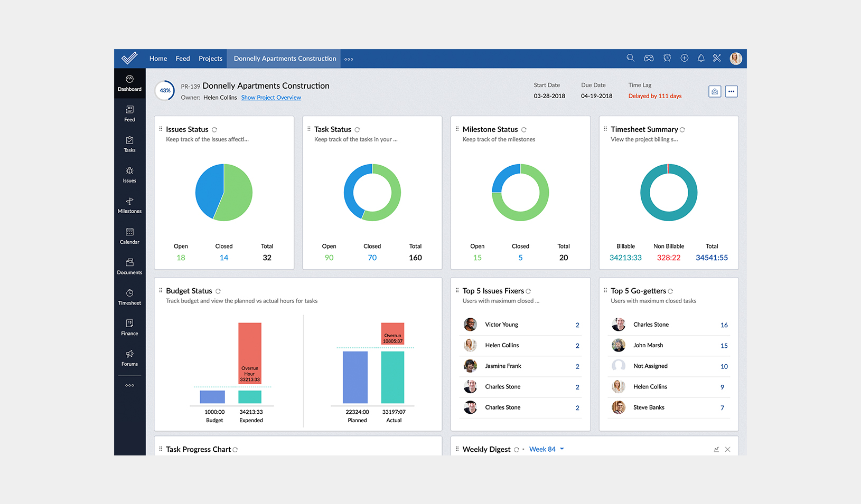Open the more options menu near the project header

tap(732, 91)
